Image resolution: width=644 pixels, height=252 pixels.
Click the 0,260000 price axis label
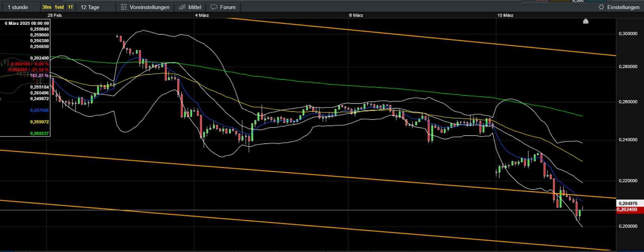click(x=628, y=102)
